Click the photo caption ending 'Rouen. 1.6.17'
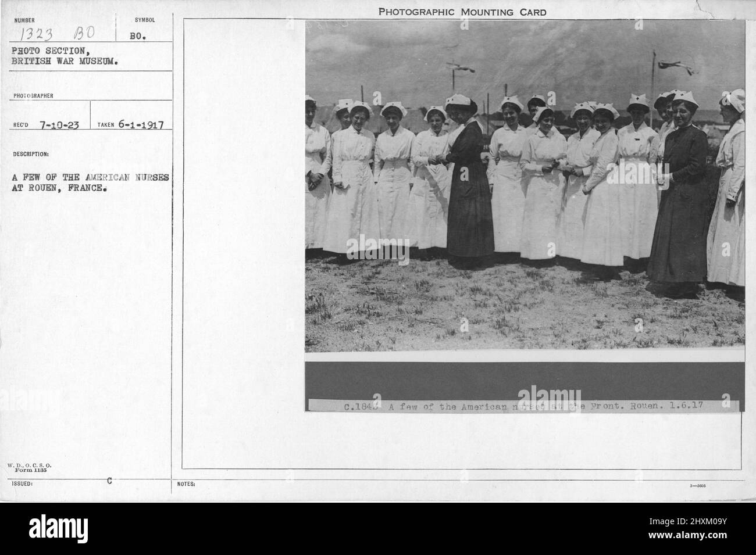 pyautogui.click(x=525, y=406)
